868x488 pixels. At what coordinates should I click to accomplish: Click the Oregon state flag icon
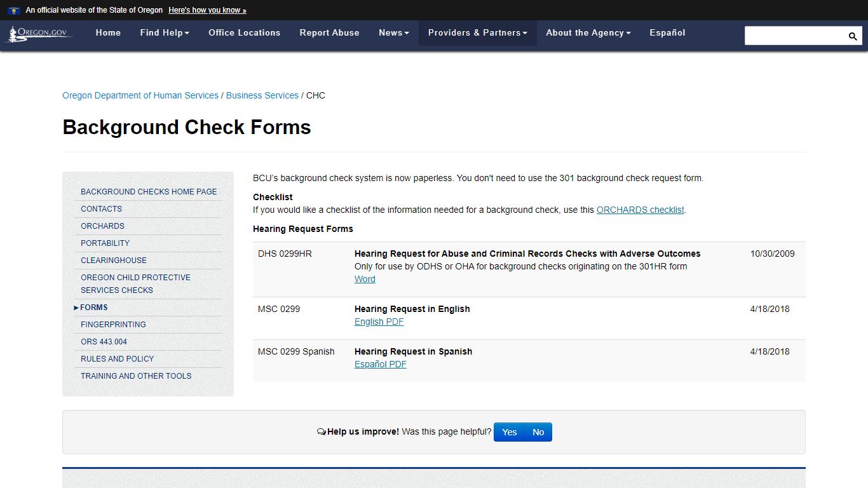[x=14, y=10]
